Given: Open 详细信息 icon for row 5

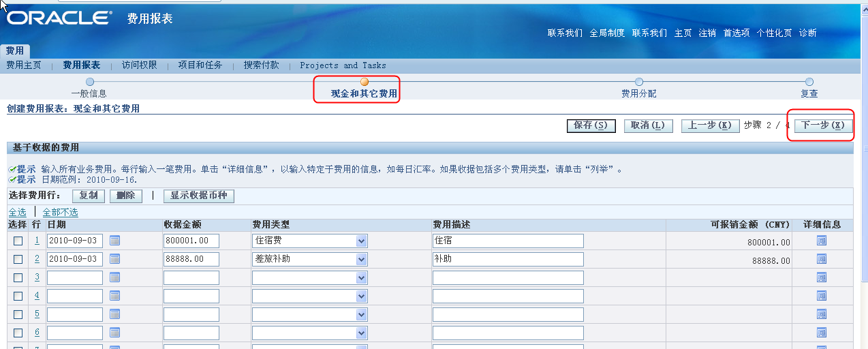Looking at the screenshot, I should point(821,314).
